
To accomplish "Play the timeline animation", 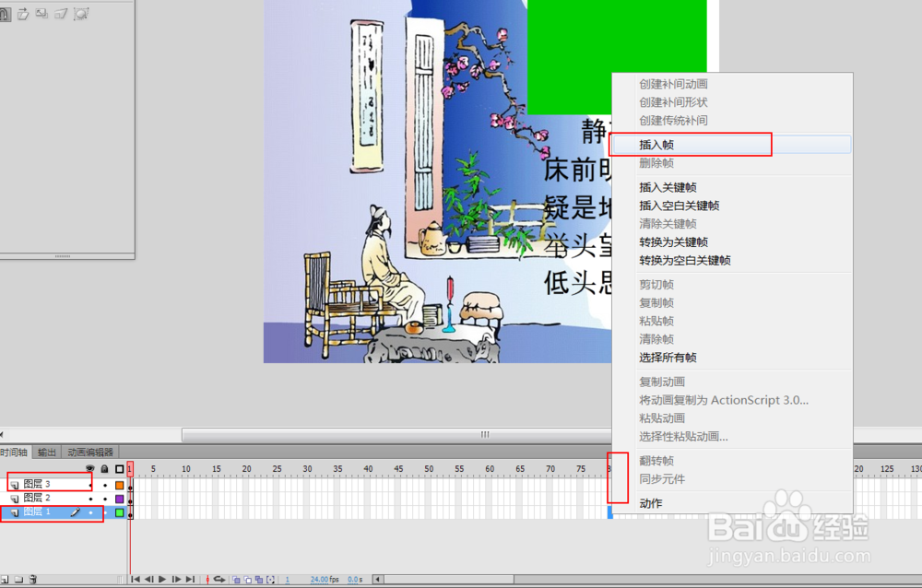I will 162,579.
